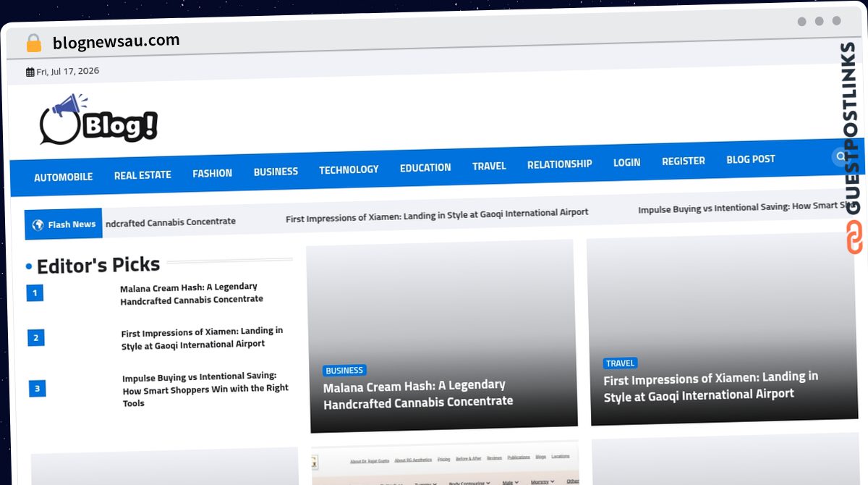Open the search magnifier icon

tap(841, 156)
